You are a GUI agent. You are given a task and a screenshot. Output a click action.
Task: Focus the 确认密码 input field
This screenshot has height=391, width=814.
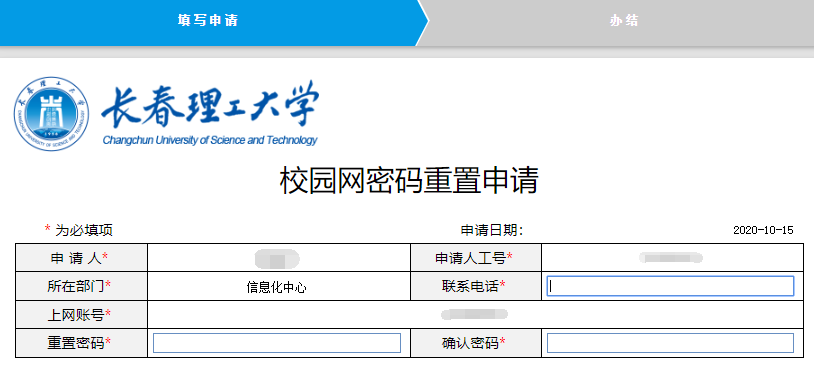pyautogui.click(x=670, y=343)
